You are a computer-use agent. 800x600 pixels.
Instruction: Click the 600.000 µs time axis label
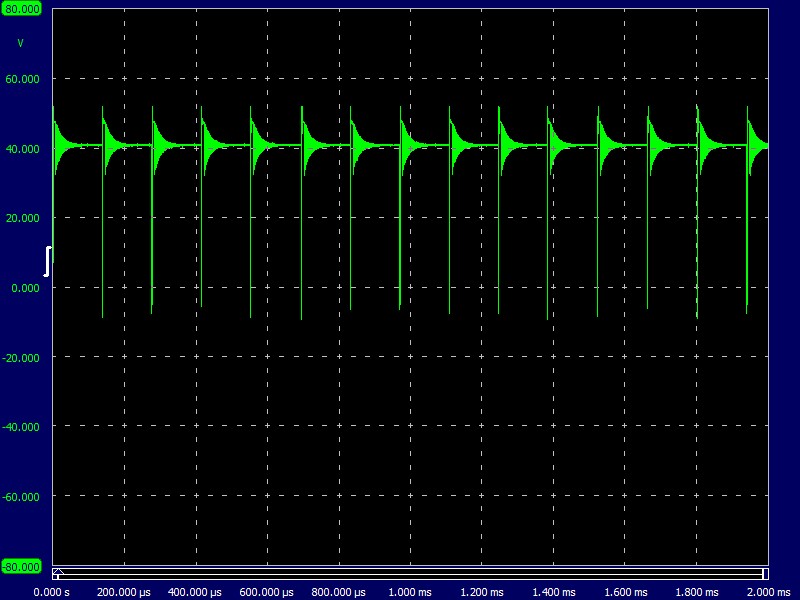coord(267,592)
